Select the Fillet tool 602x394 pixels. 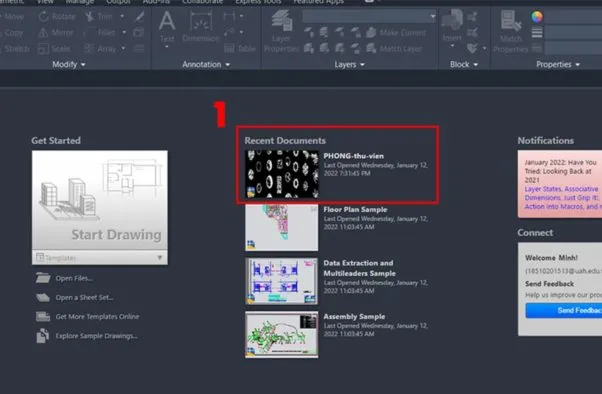click(101, 33)
